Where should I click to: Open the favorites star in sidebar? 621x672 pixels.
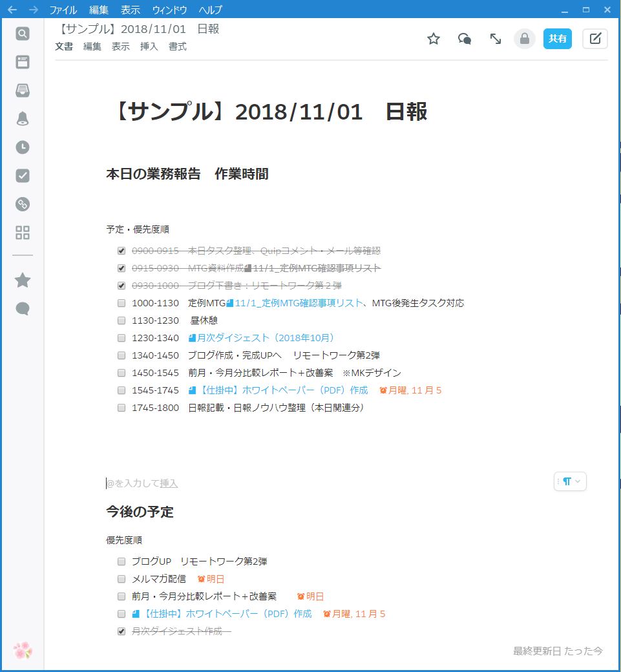click(x=23, y=280)
